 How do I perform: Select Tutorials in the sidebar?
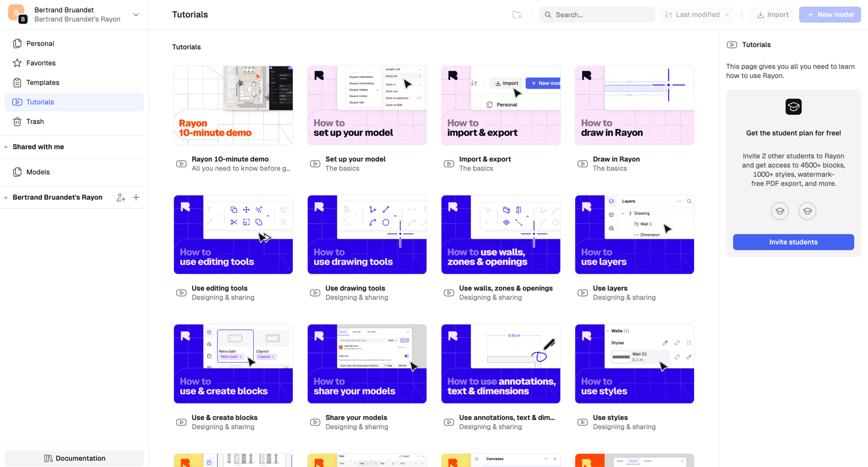coord(74,102)
